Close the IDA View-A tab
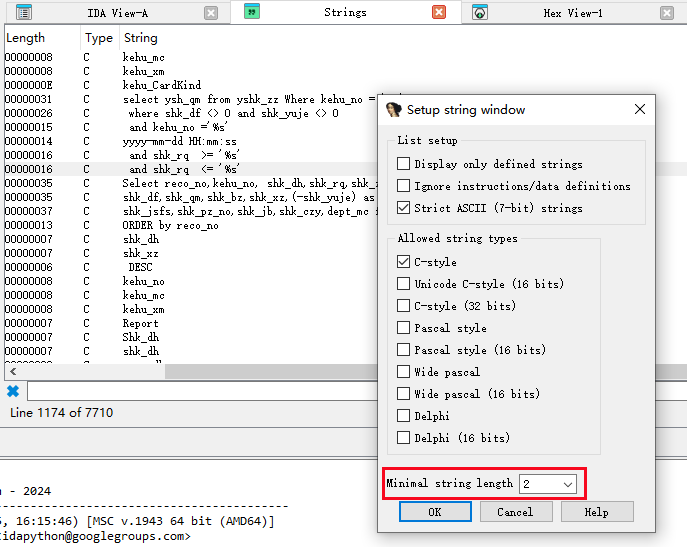Viewport: 687px width, 547px height. 211,13
